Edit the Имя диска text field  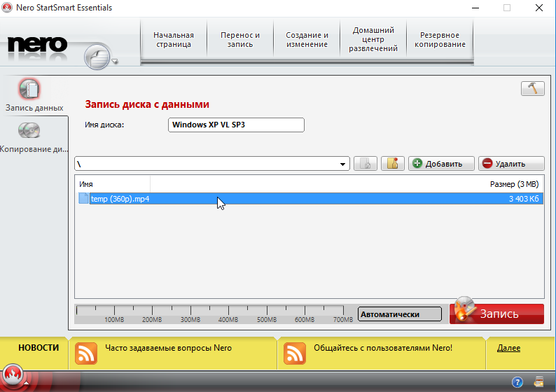(x=236, y=125)
